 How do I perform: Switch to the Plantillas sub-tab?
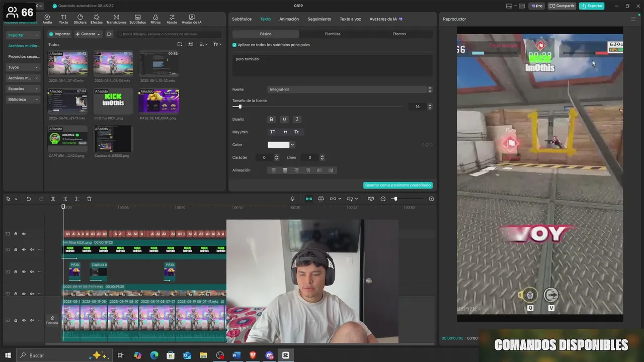[x=333, y=34]
